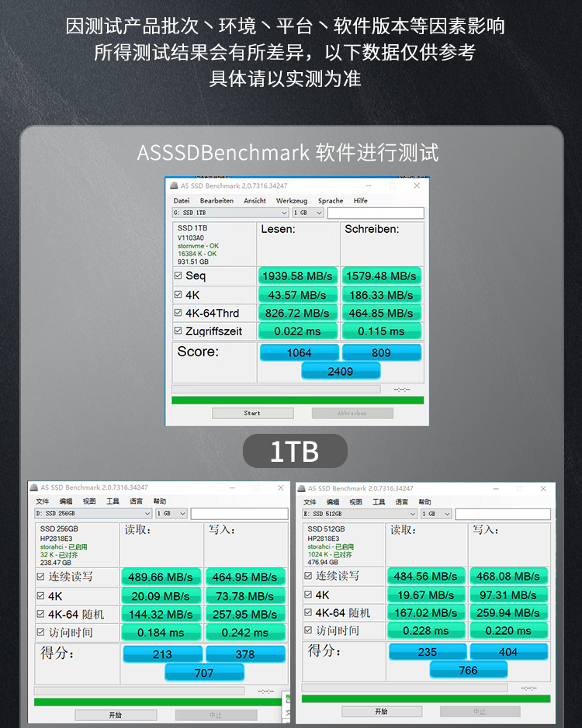Image resolution: width=582 pixels, height=728 pixels.
Task: Click the 826.72 MB/s 4K-64Thrd read value
Action: coord(297,313)
